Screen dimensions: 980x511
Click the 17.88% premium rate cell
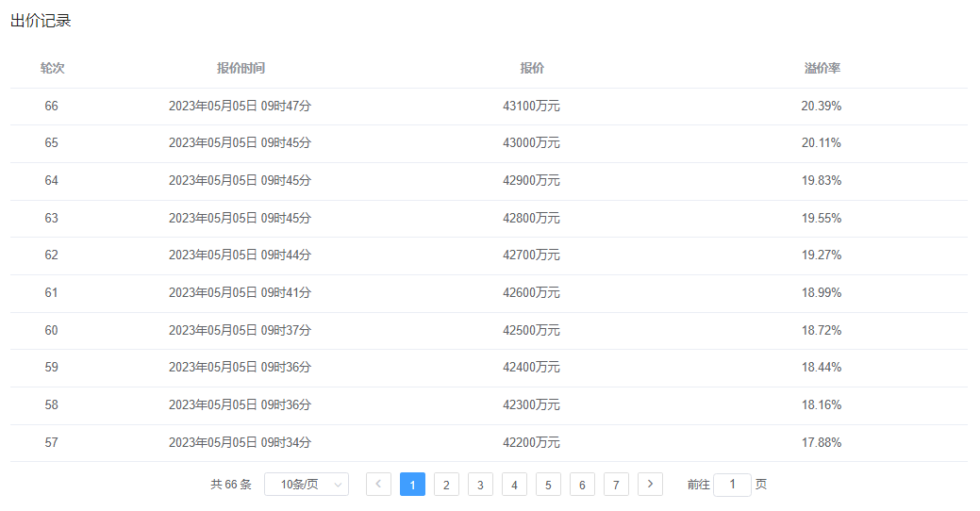point(822,442)
